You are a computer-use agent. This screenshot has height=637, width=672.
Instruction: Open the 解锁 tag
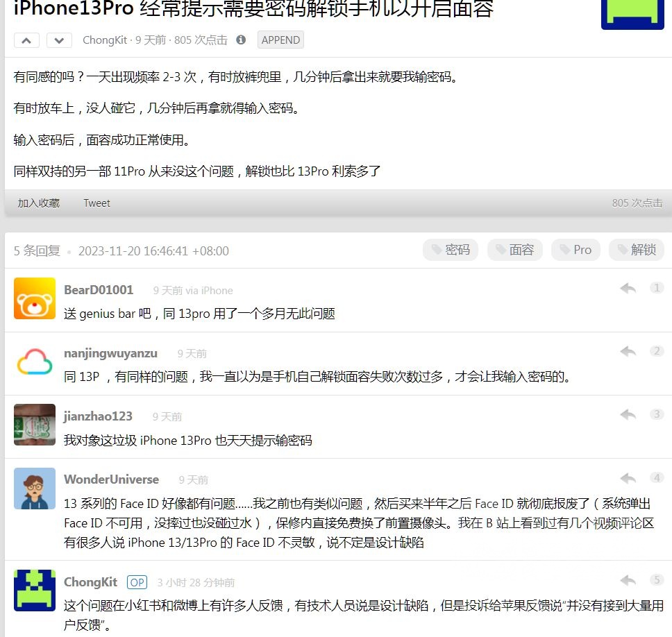tap(637, 250)
